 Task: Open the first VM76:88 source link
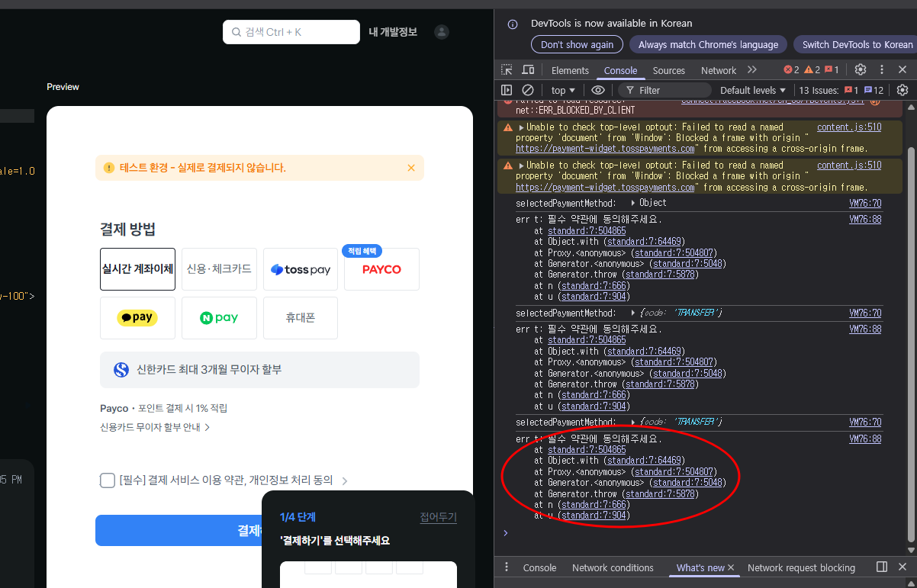pyautogui.click(x=865, y=219)
